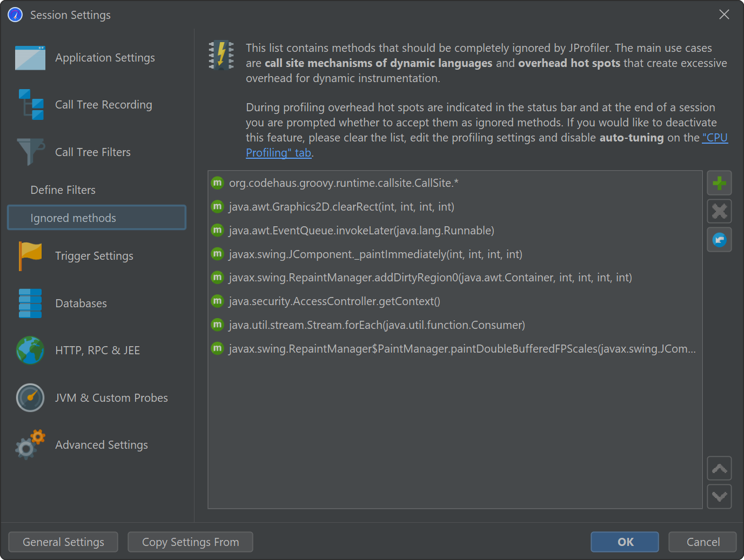Click method icon beside getContext() entry
Screen dimensions: 744x560
[217, 301]
